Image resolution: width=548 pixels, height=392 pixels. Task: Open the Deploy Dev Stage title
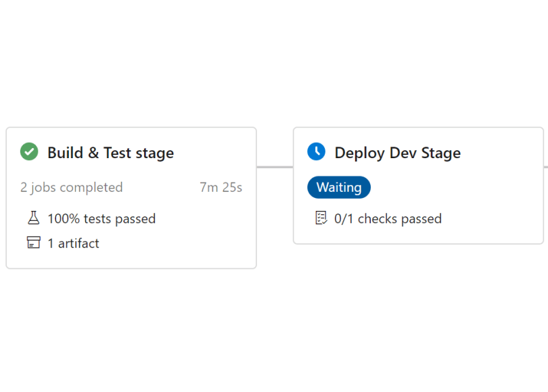tap(397, 153)
